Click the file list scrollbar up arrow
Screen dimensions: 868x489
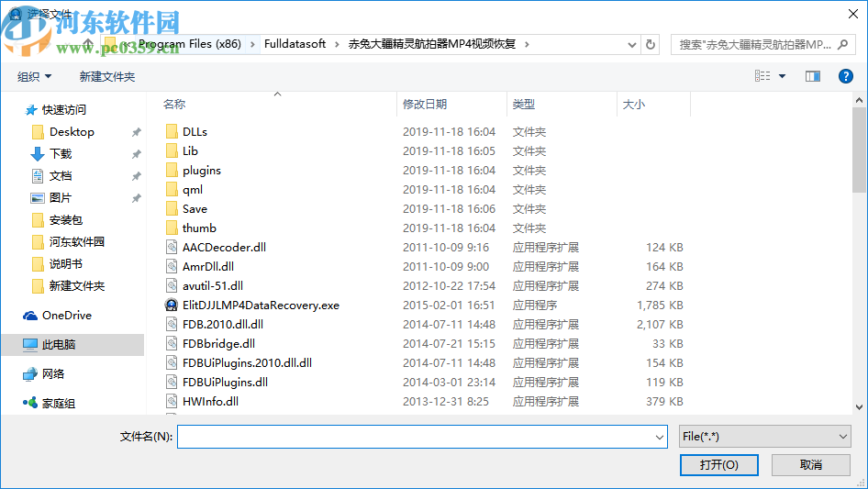[859, 100]
